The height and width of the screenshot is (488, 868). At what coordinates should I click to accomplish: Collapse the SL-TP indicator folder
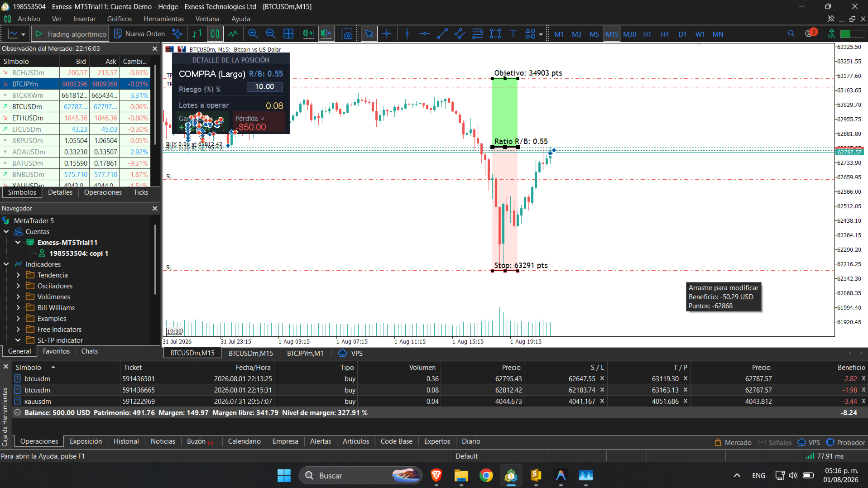(x=18, y=340)
